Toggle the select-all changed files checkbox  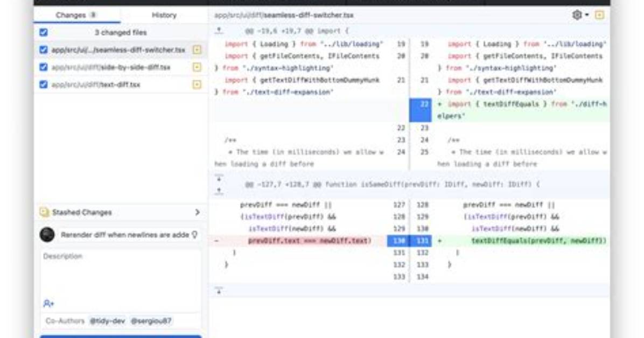[x=44, y=32]
